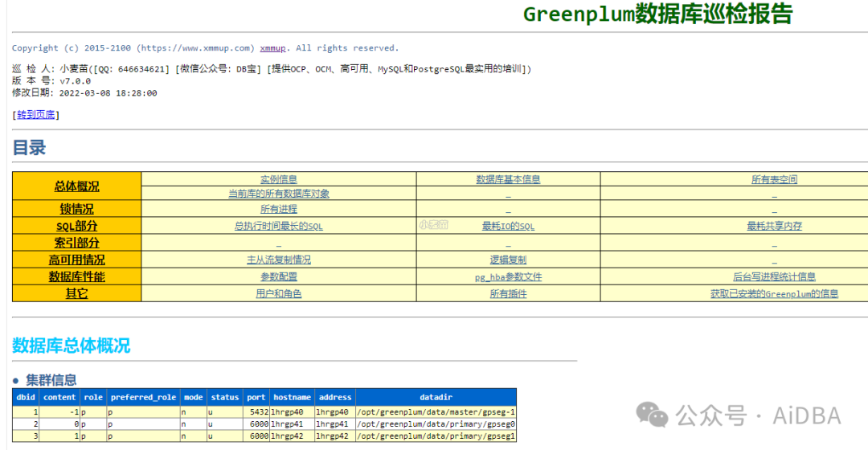Image resolution: width=868 pixels, height=450 pixels.
Task: Go to 当前库的所有数据库对象 link
Action: coord(278,194)
